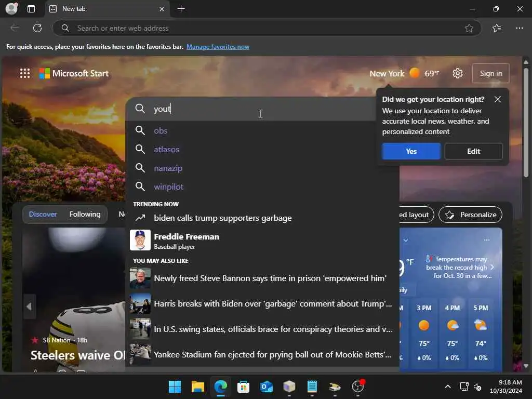Confirm location with Yes button

pyautogui.click(x=411, y=151)
